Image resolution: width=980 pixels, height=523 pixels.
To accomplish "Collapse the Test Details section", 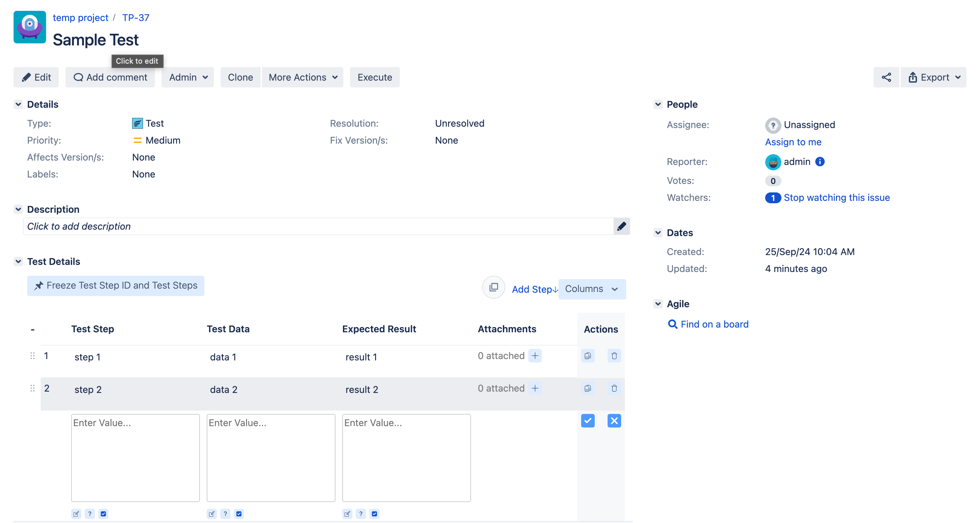I will [x=18, y=262].
